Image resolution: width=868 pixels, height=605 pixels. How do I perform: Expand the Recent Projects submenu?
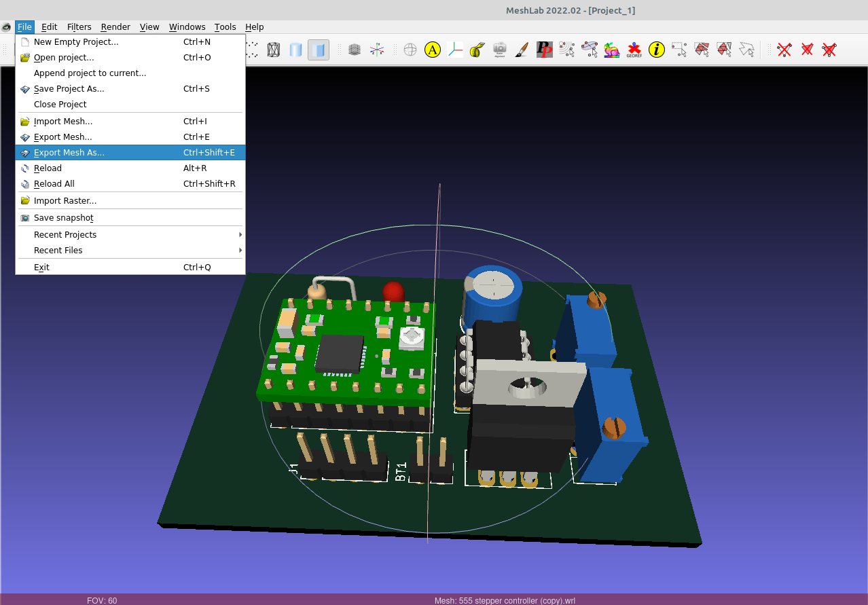coord(65,234)
